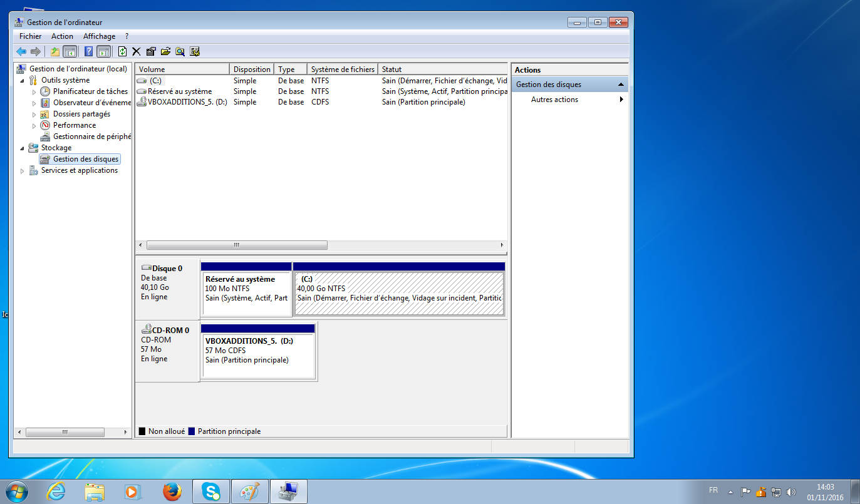The height and width of the screenshot is (504, 860).
Task: Open the Affichage menu
Action: click(99, 36)
